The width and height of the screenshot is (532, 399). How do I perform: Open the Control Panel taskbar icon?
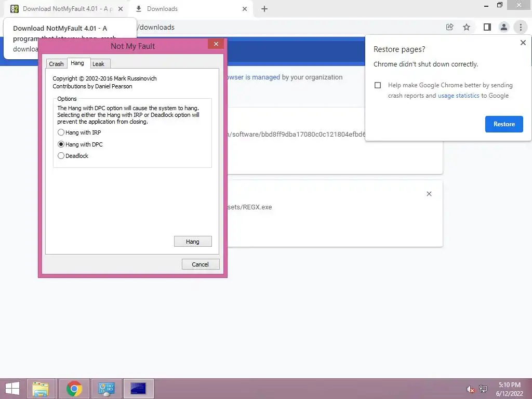point(106,389)
